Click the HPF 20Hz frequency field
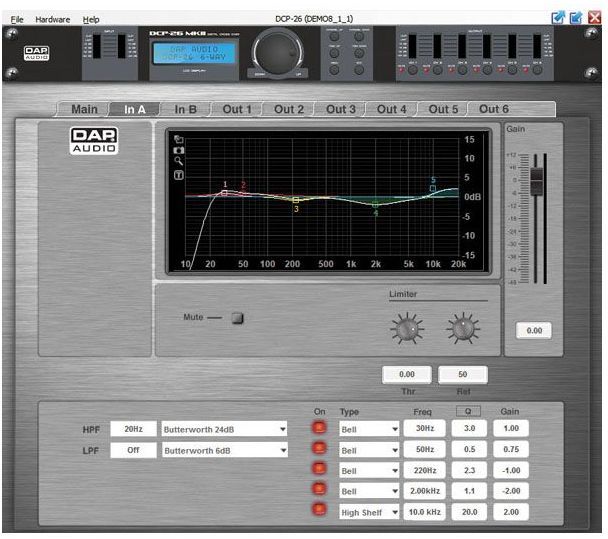The height and width of the screenshot is (539, 608). [133, 429]
